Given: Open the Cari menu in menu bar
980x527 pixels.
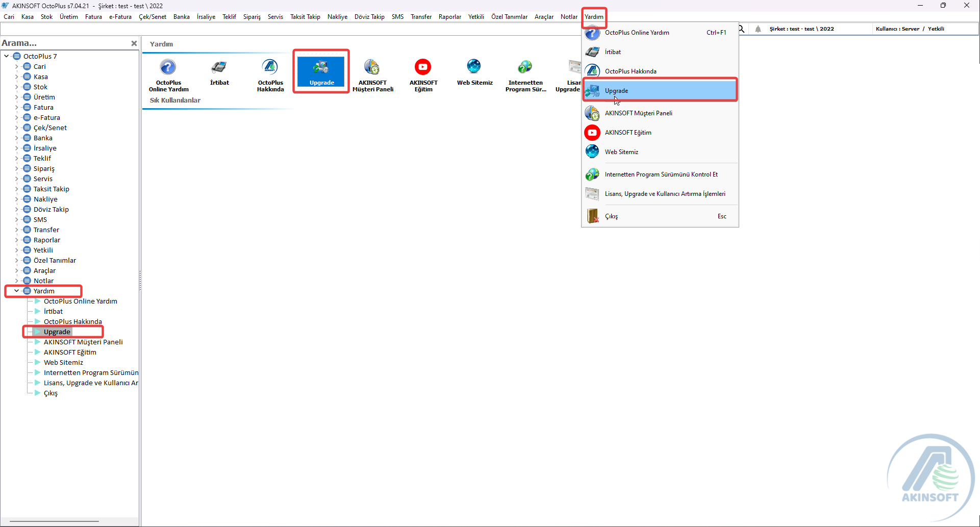Looking at the screenshot, I should click(9, 17).
